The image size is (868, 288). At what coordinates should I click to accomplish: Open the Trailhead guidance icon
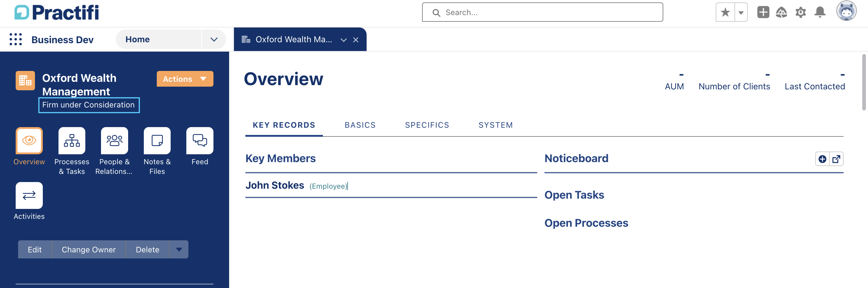pos(781,12)
